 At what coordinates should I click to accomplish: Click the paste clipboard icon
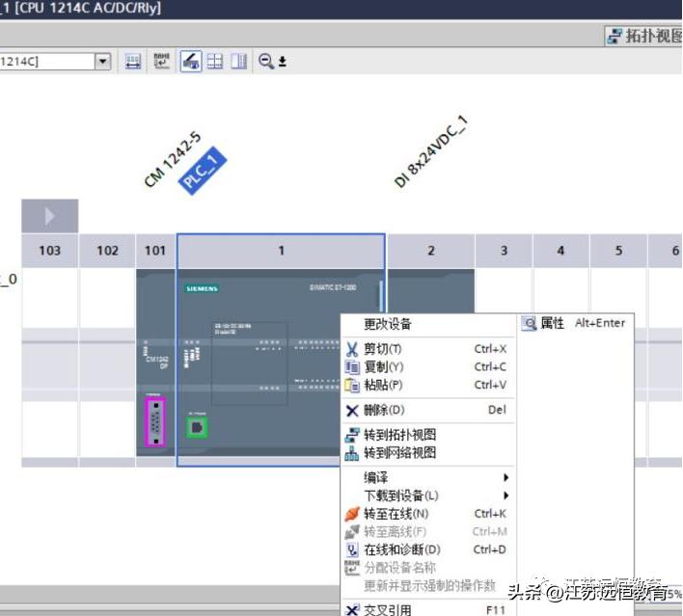click(x=352, y=385)
